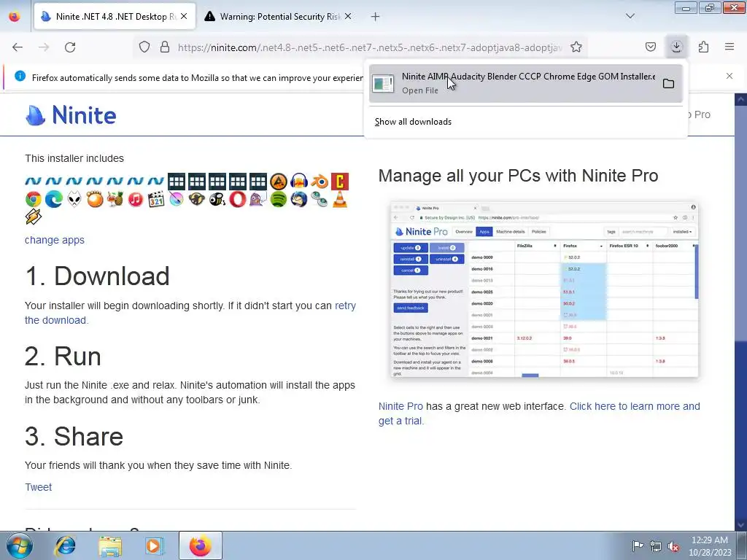Click the Krita paintbrush icon
Screen dimensions: 747x560
click(177, 199)
